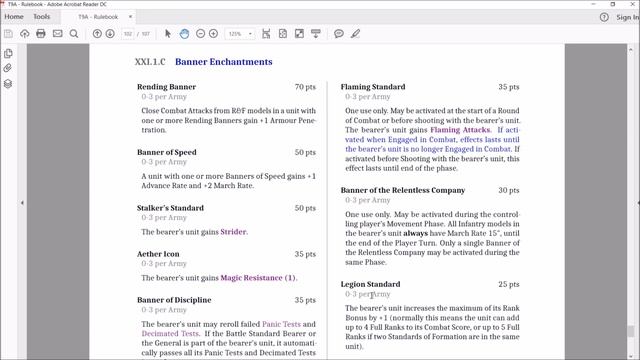Open the Find text search tool
The image size is (640, 360).
74,34
